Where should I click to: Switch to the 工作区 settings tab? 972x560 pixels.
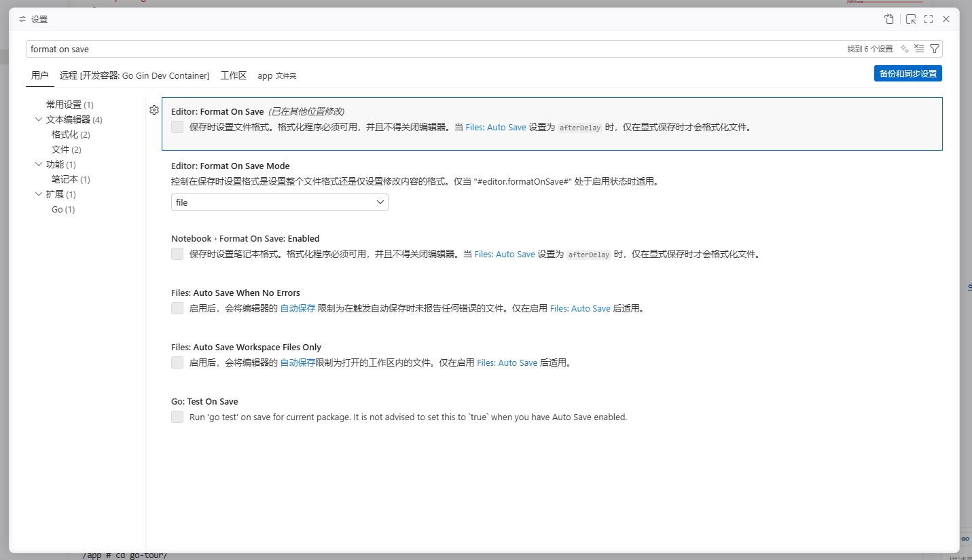[x=233, y=75]
